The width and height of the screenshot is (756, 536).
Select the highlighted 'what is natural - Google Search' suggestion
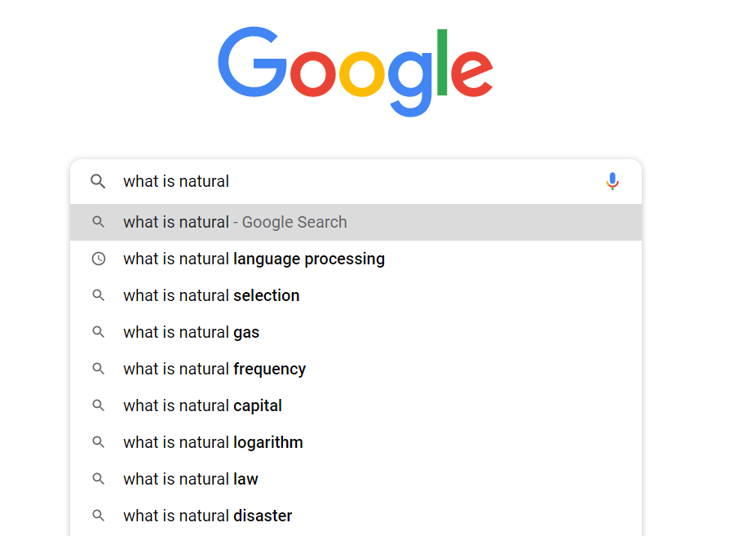click(356, 222)
